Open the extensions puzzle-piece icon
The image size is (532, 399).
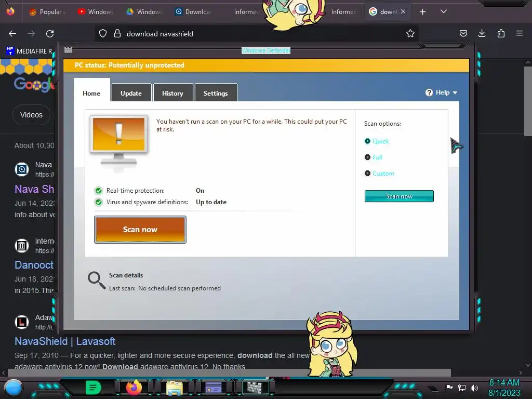coord(501,33)
